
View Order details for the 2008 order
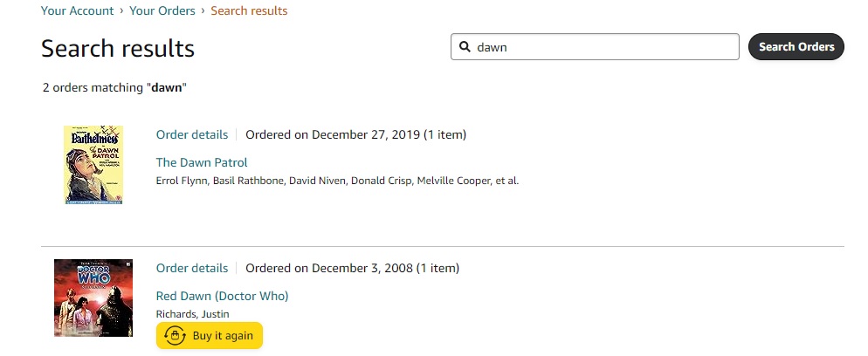click(192, 268)
